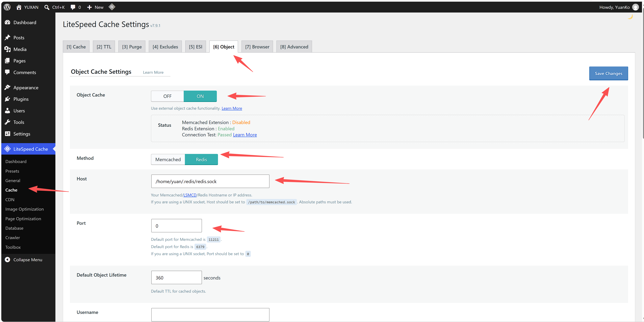Open the Database submenu item

[14, 228]
